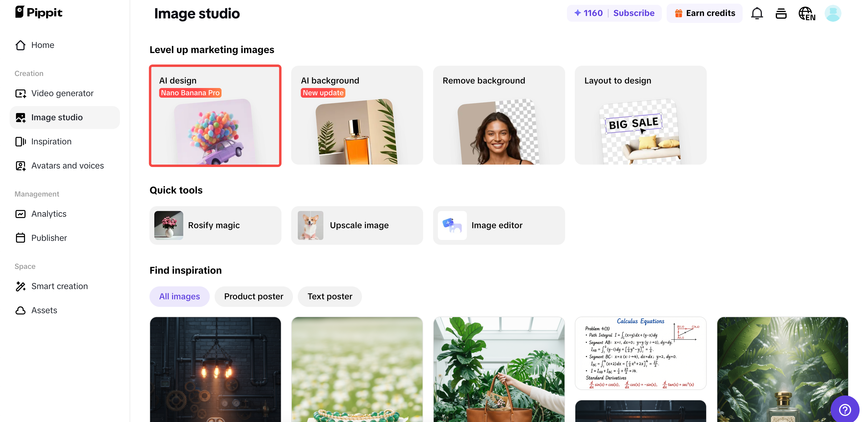The width and height of the screenshot is (868, 422).
Task: Click the Pippit logo
Action: (x=38, y=12)
